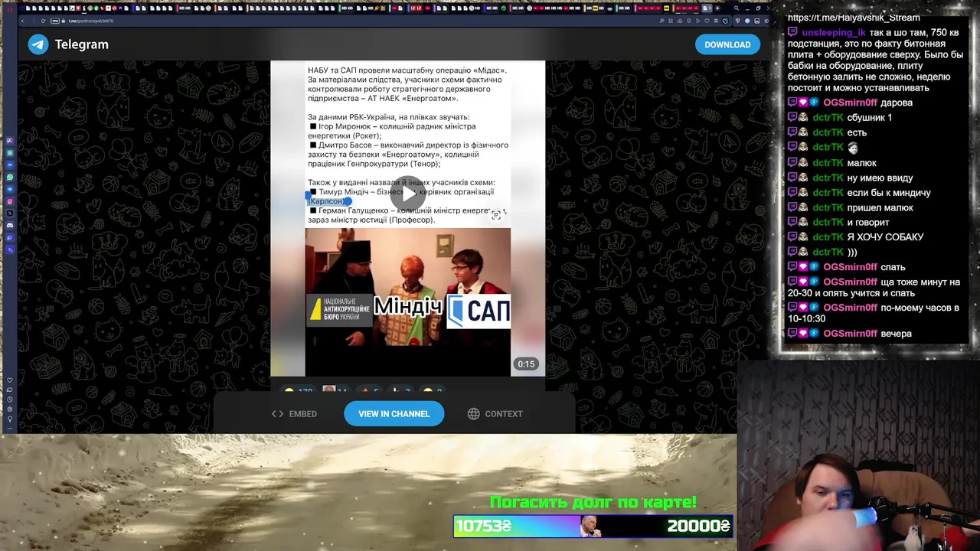Click post line «Герман Галущенко»

click(407, 215)
